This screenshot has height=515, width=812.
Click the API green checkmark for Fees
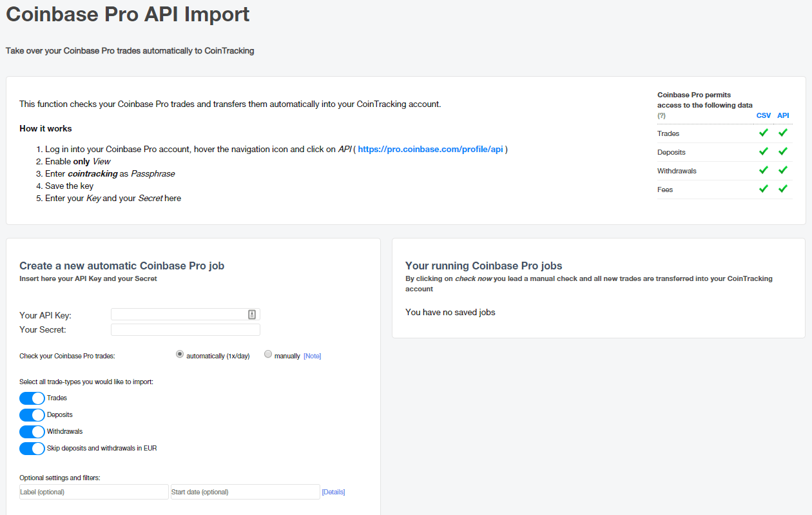coord(783,189)
